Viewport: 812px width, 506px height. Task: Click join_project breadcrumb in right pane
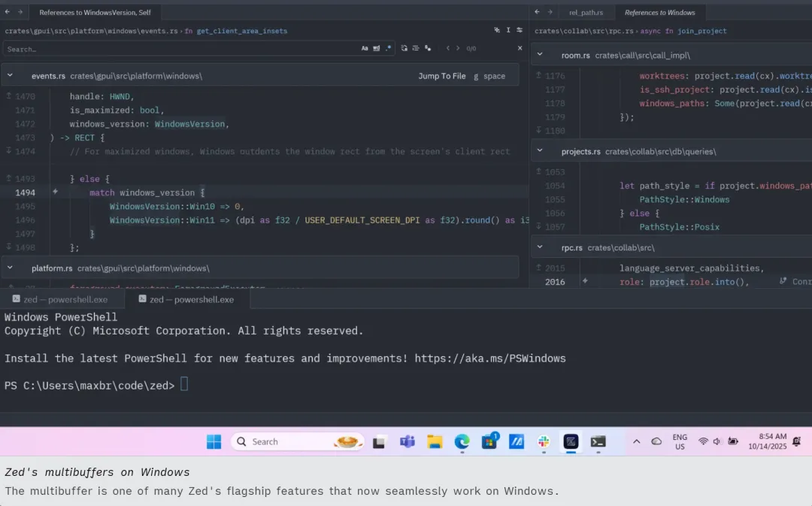[701, 31]
